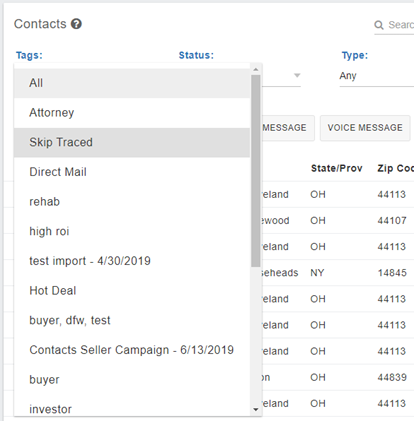The image size is (414, 421).
Task: Select the high roi tag
Action: 132,231
